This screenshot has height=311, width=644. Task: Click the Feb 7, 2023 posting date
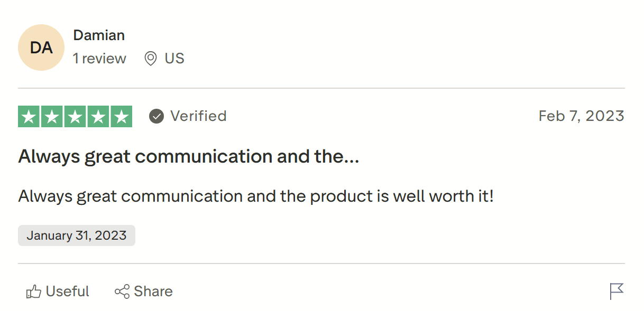582,116
